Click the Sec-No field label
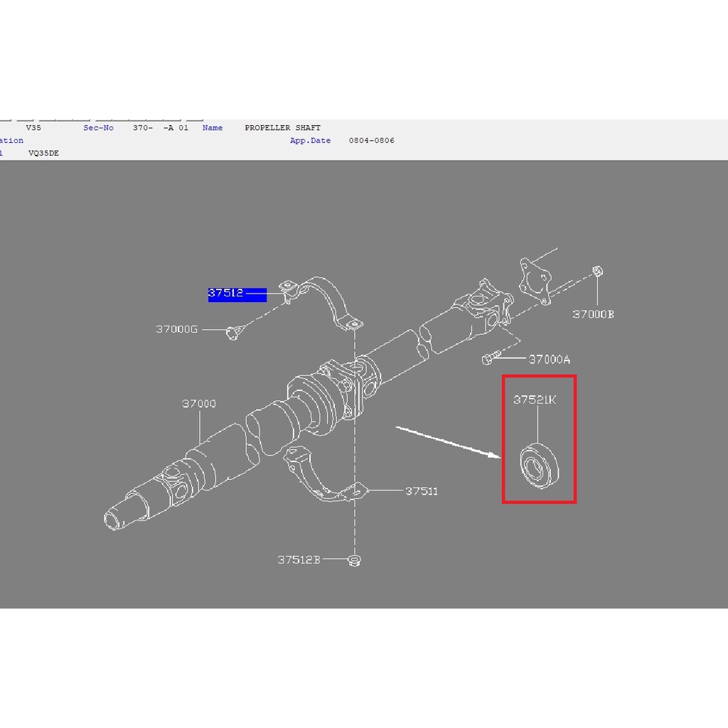The image size is (728, 728). coord(98,128)
